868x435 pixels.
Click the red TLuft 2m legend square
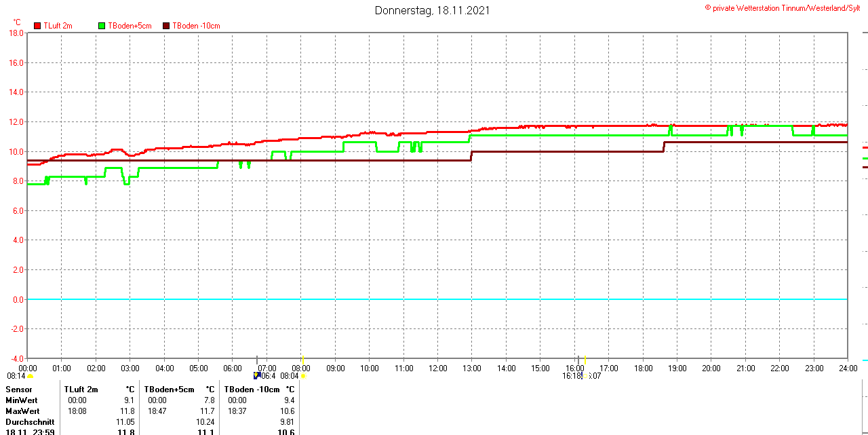click(37, 26)
